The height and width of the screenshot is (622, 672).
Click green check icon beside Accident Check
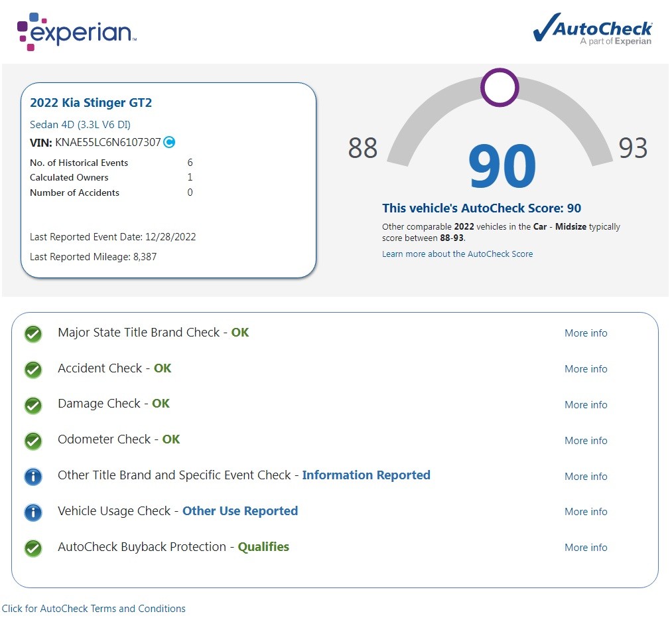[x=33, y=369]
